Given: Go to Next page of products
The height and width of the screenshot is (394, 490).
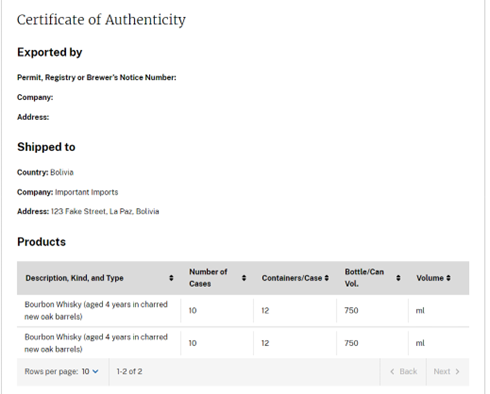Looking at the screenshot, I should [447, 372].
